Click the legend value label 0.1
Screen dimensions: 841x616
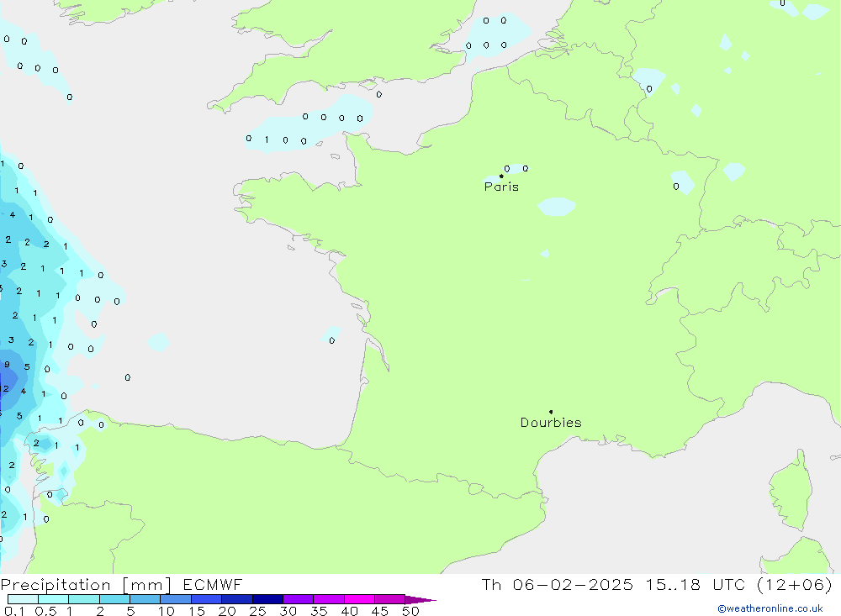[14, 611]
